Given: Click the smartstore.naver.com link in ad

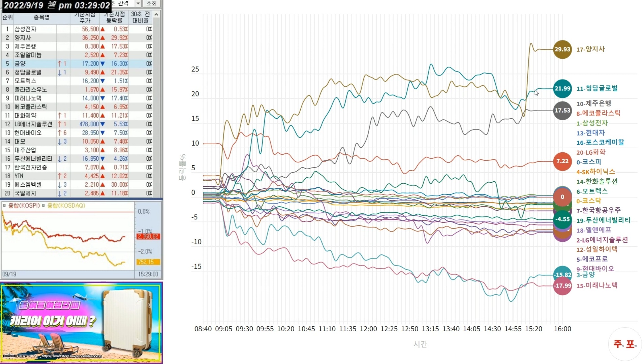Looking at the screenshot, I should [x=71, y=356].
